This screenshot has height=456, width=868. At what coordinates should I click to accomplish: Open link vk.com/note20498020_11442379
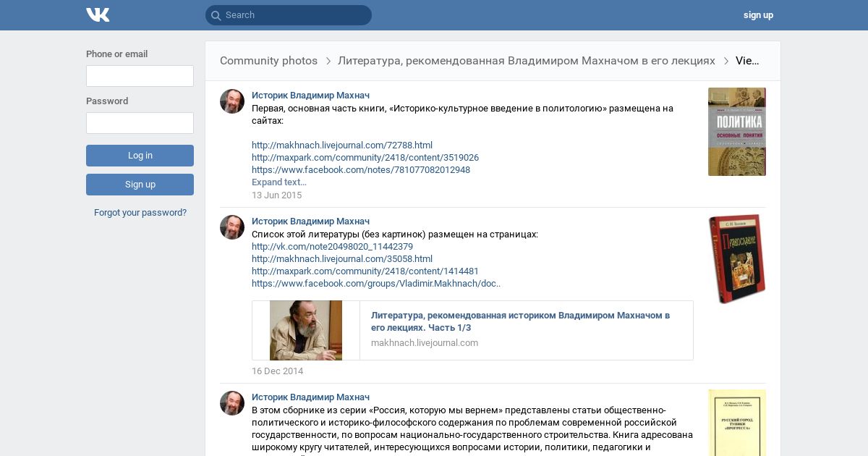[332, 247]
